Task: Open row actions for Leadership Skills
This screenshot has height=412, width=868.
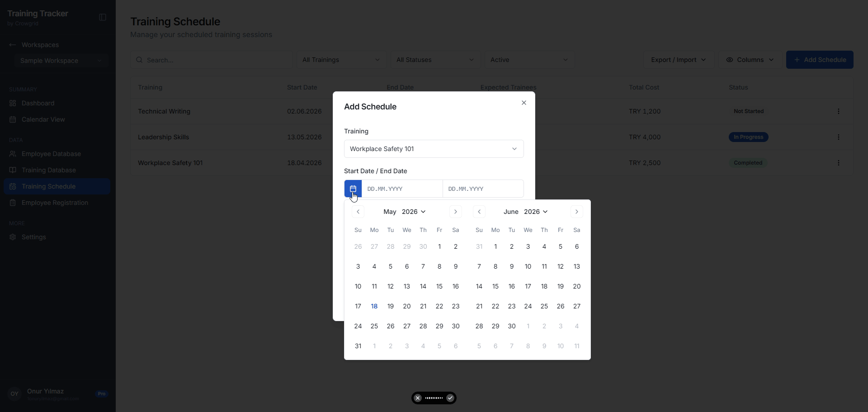Action: click(x=839, y=137)
